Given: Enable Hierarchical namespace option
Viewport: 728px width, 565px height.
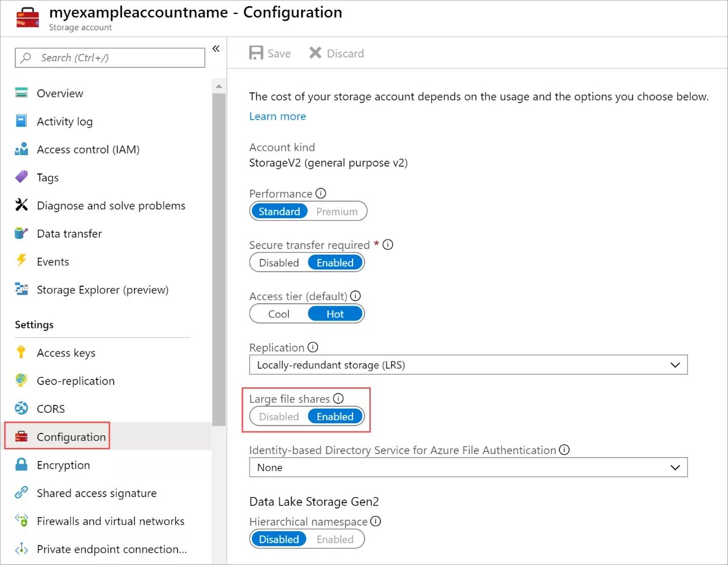Looking at the screenshot, I should click(335, 540).
